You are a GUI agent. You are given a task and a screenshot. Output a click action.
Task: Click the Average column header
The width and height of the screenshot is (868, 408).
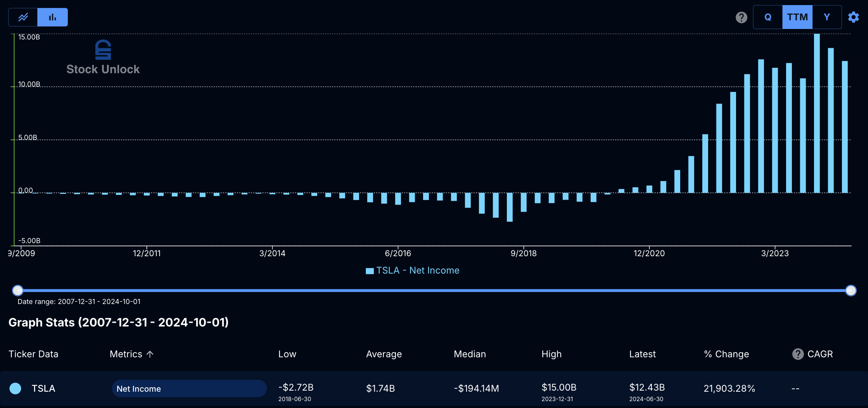[x=384, y=354]
